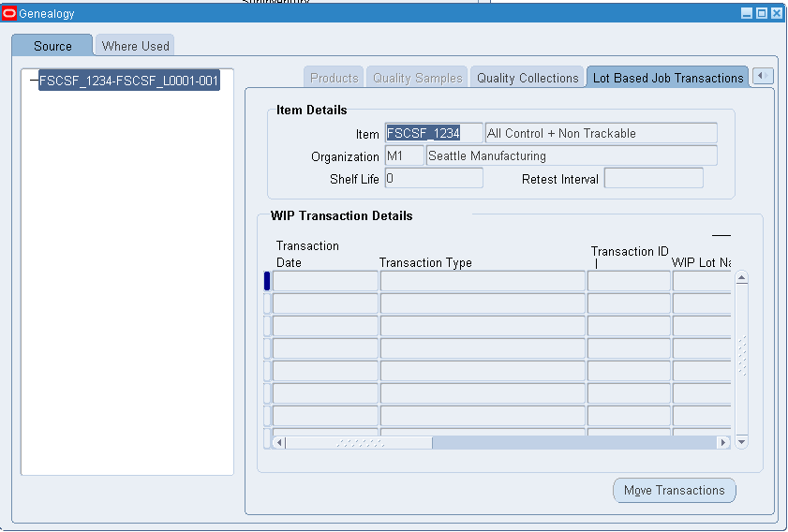788x532 pixels.
Task: Click the Move Transactions button
Action: point(675,490)
